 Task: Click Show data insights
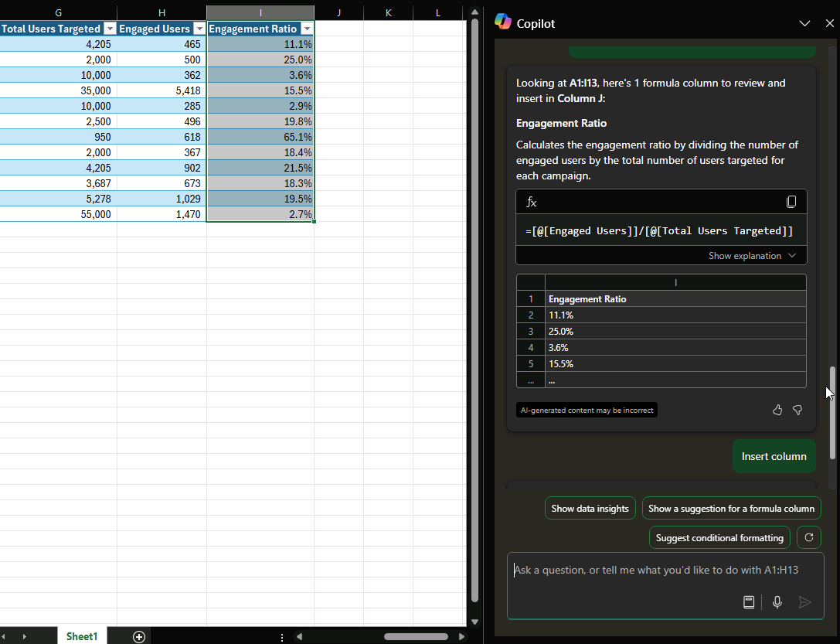(590, 508)
